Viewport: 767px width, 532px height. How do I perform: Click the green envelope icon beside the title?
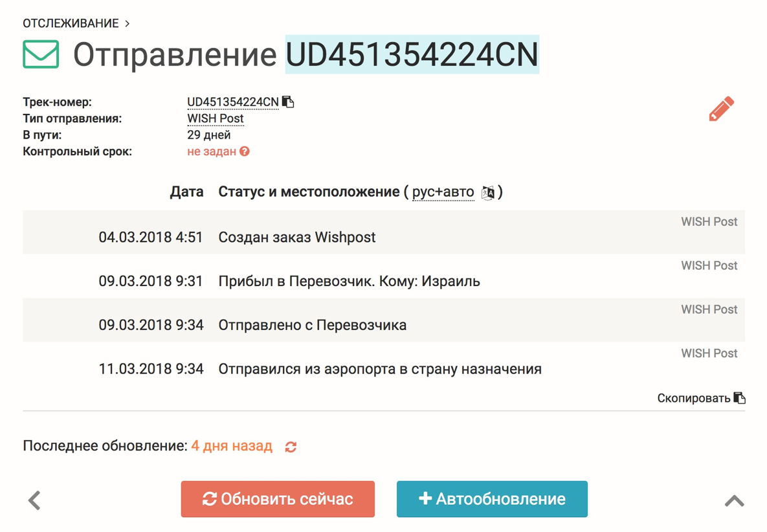tap(41, 54)
